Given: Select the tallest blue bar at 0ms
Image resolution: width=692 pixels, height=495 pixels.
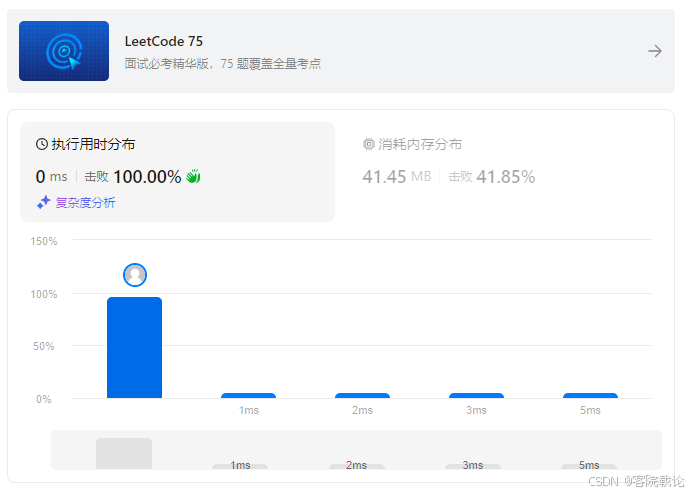Looking at the screenshot, I should click(135, 348).
